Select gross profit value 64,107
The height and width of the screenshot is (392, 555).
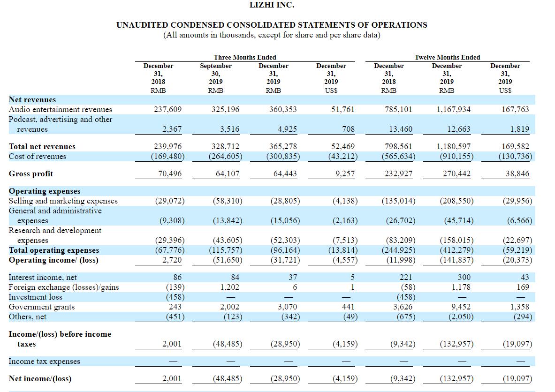[x=227, y=173]
